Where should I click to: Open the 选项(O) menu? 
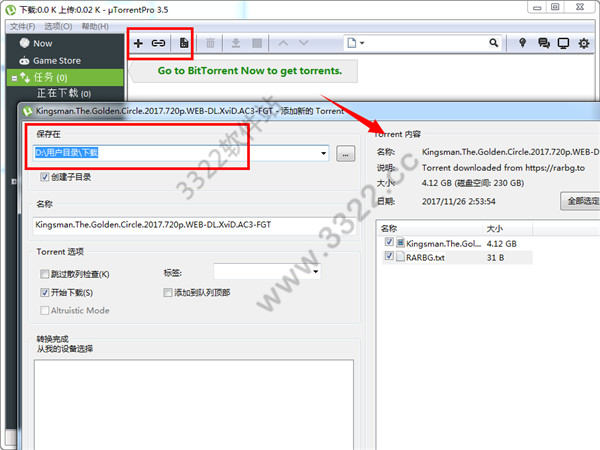(x=58, y=26)
